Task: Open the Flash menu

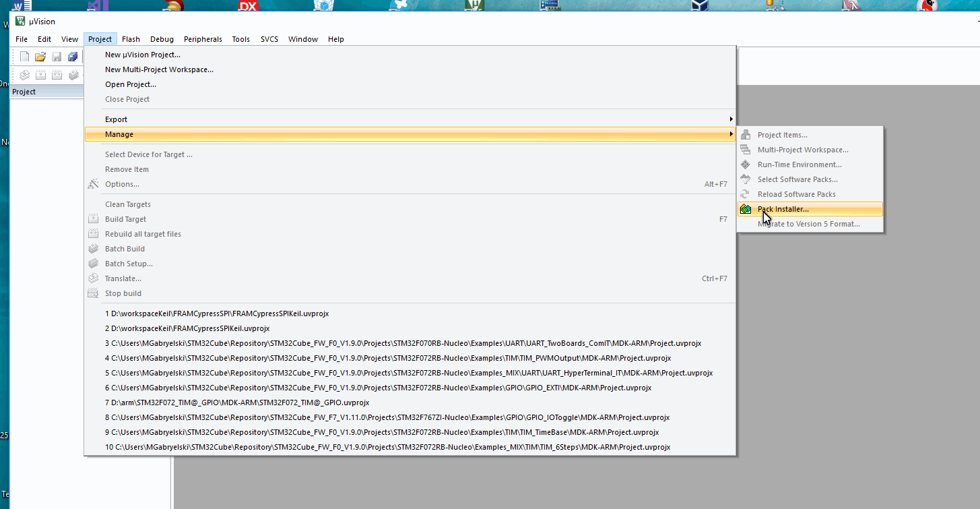Action: [131, 39]
